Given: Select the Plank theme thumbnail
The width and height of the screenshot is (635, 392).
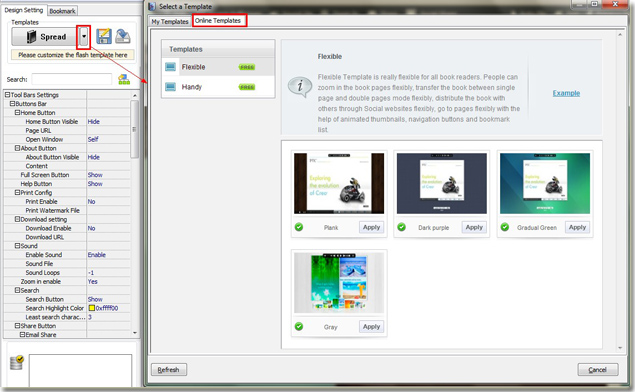Looking at the screenshot, I should point(339,183).
